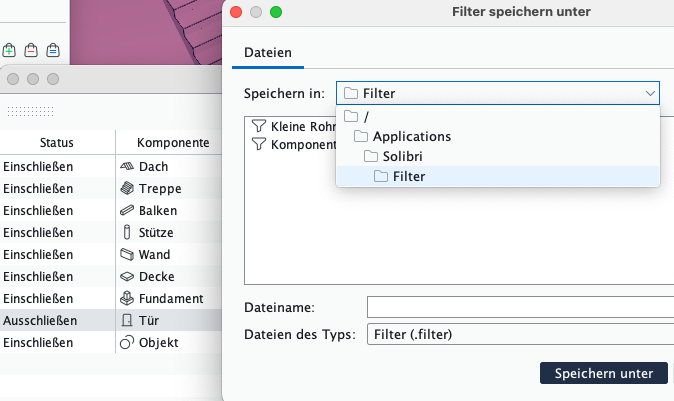The width and height of the screenshot is (674, 401).
Task: Click the Dach roof component icon
Action: pos(127,166)
